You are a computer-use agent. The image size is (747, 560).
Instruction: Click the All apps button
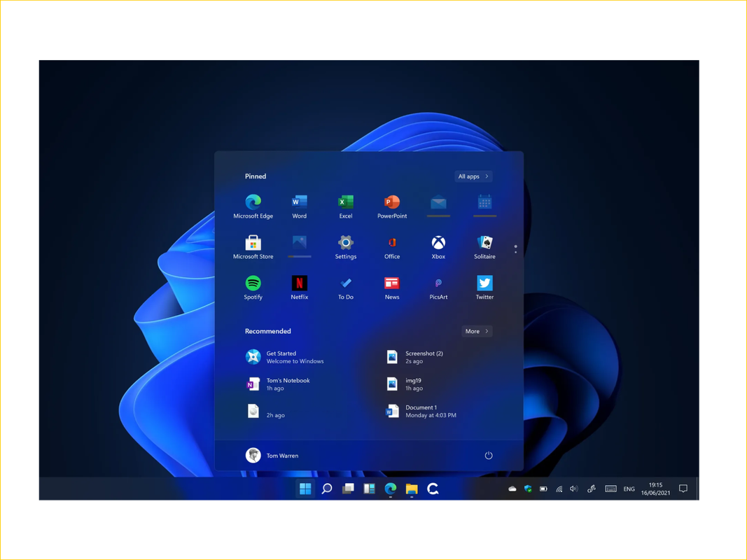[x=473, y=176]
